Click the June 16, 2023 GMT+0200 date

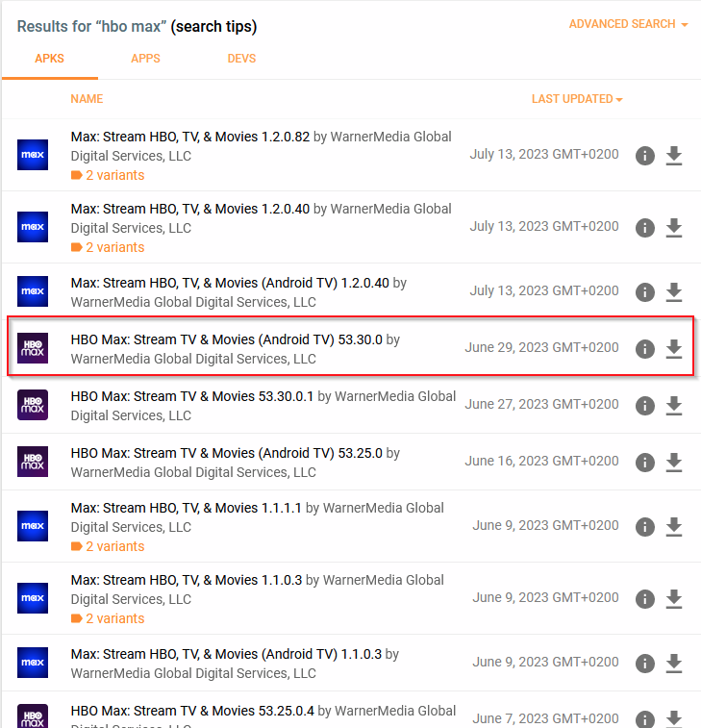coord(541,461)
